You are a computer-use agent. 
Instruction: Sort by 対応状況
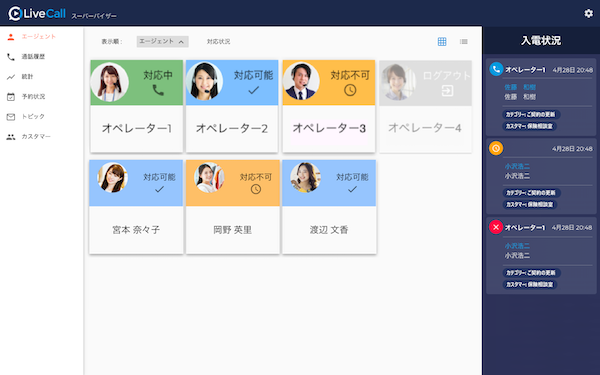[x=218, y=42]
